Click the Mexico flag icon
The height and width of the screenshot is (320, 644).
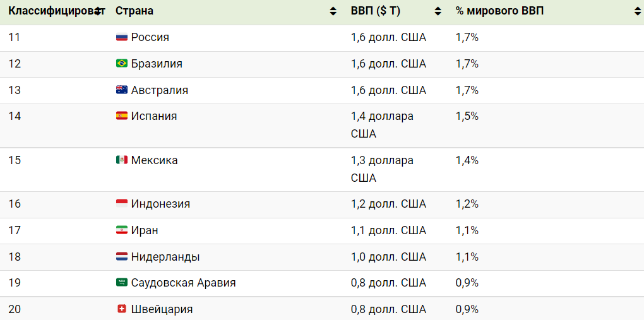(122, 160)
